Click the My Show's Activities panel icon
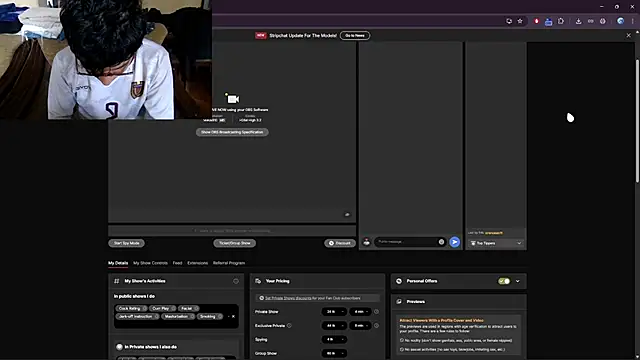This screenshot has width=640, height=360. click(117, 281)
